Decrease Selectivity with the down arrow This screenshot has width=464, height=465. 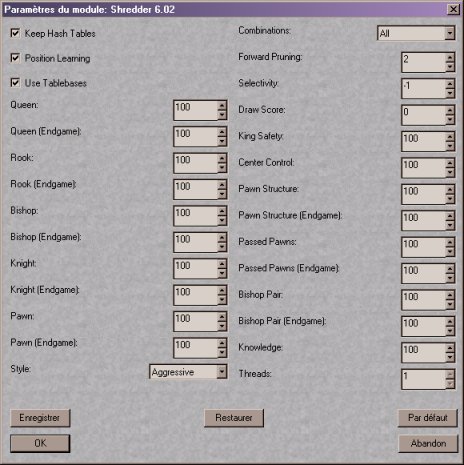click(x=450, y=93)
